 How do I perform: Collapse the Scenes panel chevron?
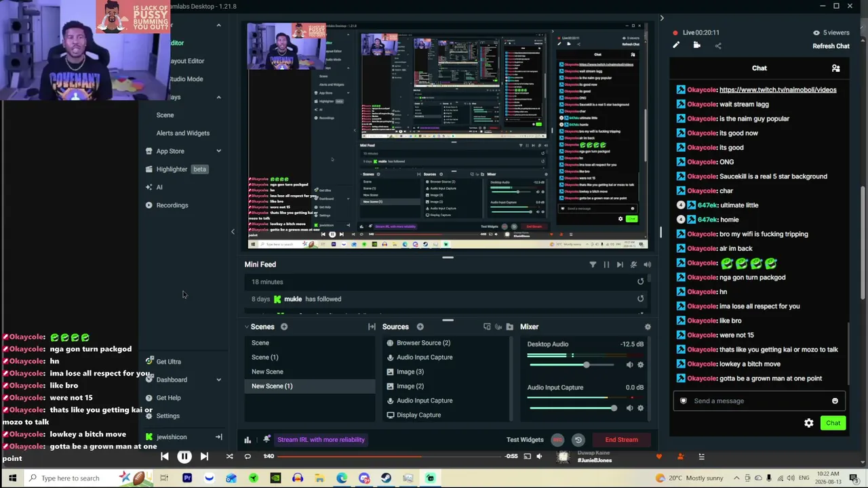pos(247,327)
